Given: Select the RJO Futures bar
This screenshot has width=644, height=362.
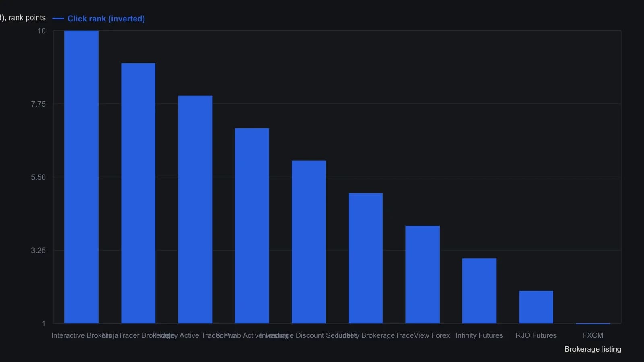Looking at the screenshot, I should (x=536, y=307).
